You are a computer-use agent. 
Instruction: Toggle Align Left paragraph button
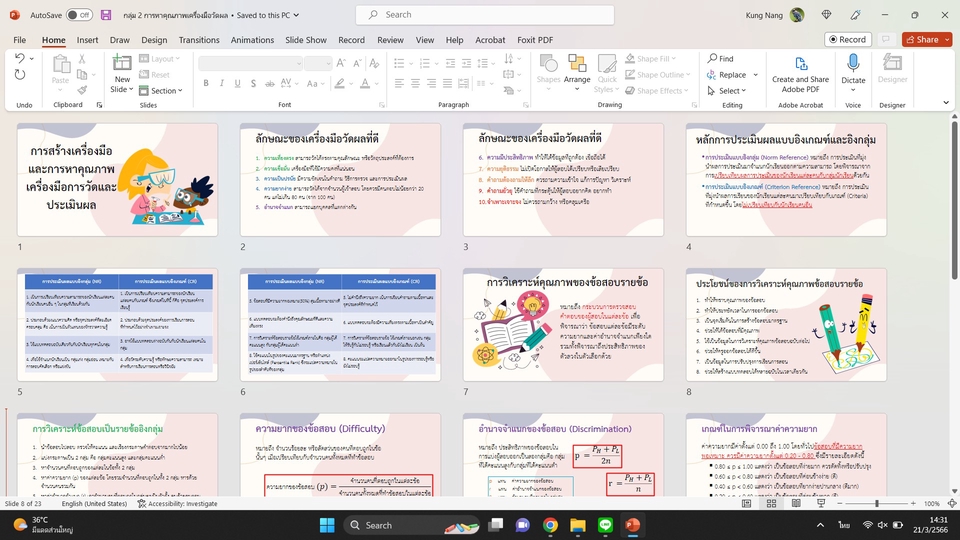coord(399,83)
